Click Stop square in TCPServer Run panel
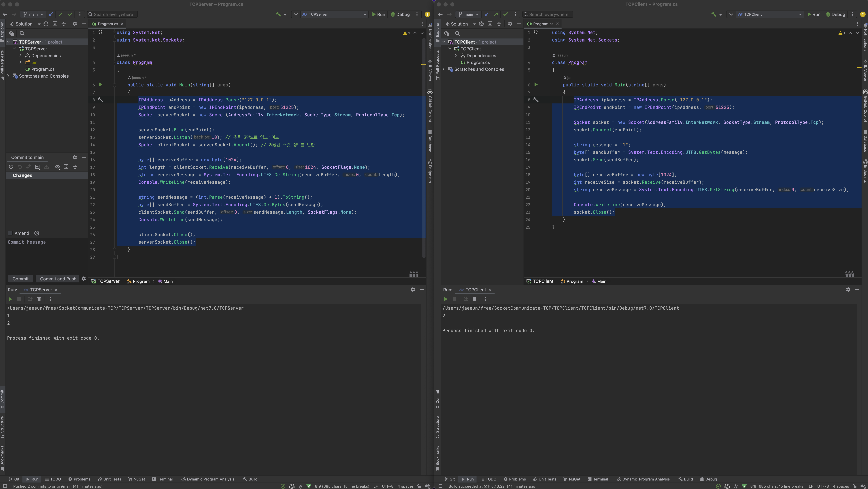 19,299
